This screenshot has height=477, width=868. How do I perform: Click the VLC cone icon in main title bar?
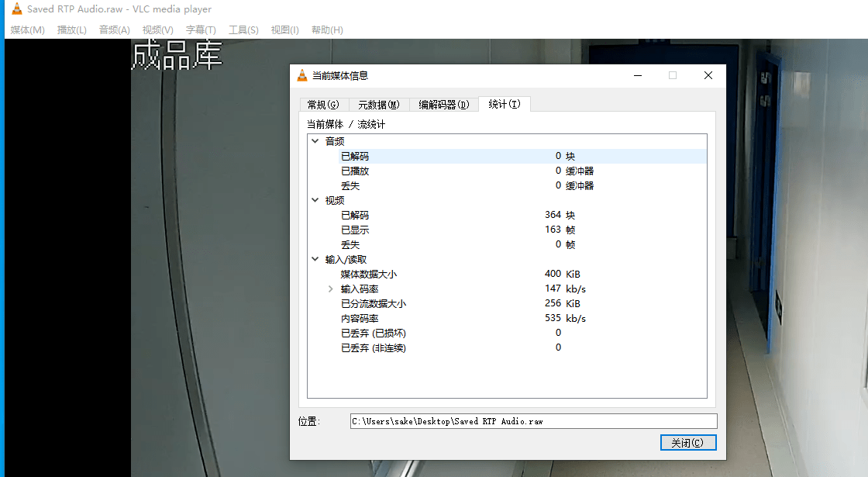pyautogui.click(x=17, y=9)
